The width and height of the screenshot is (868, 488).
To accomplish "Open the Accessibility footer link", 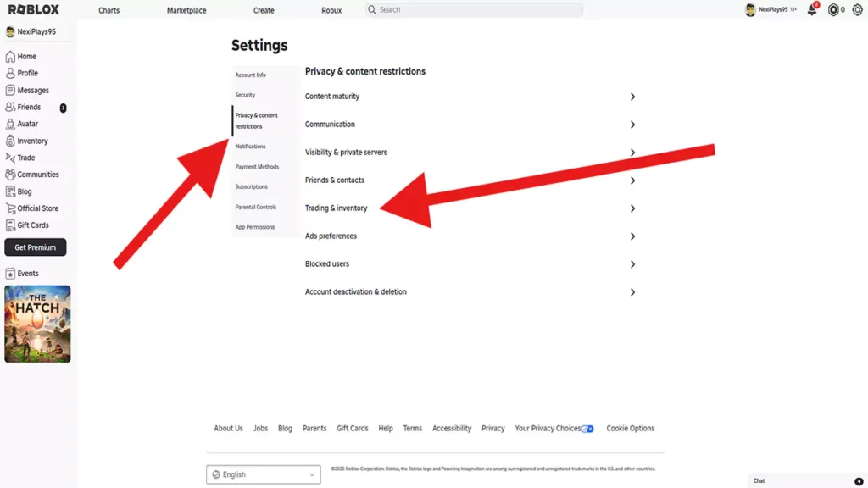I will click(x=452, y=428).
